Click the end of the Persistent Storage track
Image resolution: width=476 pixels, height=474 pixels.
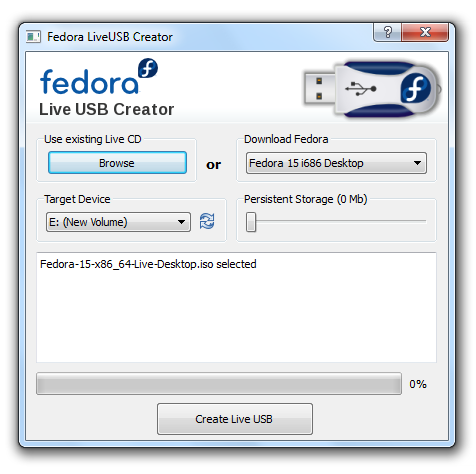click(423, 221)
